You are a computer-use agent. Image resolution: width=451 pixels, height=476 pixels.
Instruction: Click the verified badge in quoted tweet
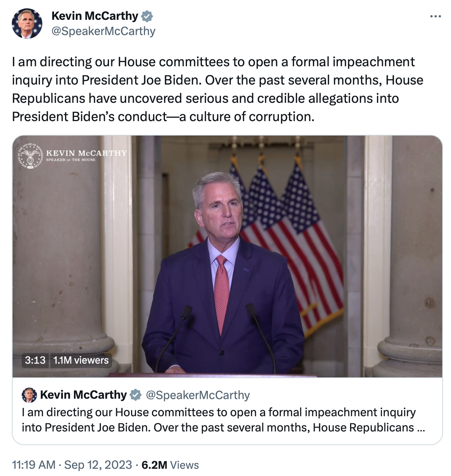(136, 395)
